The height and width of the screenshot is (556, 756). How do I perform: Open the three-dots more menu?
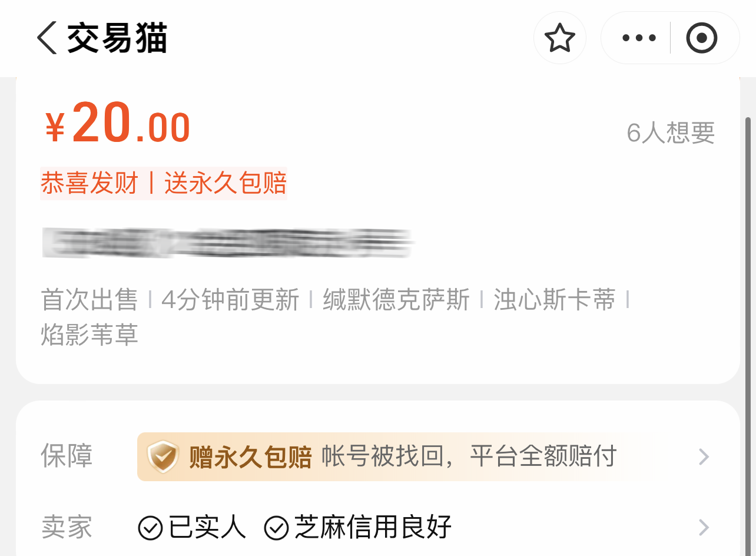pyautogui.click(x=639, y=38)
